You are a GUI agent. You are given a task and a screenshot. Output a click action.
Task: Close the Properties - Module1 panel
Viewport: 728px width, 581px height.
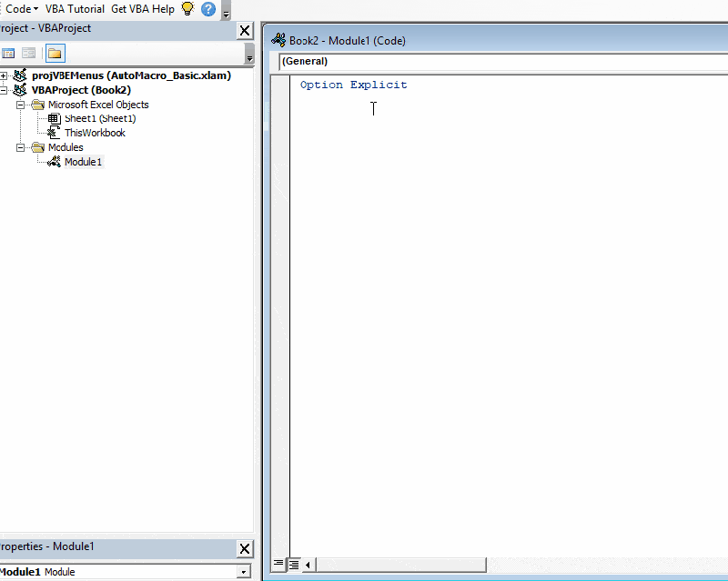point(243,549)
